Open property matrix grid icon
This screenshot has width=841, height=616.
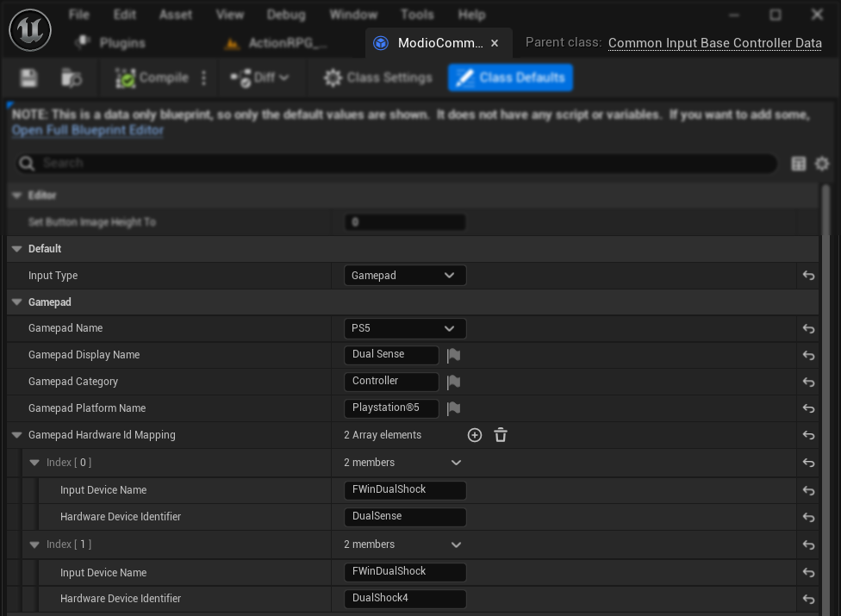tap(799, 164)
